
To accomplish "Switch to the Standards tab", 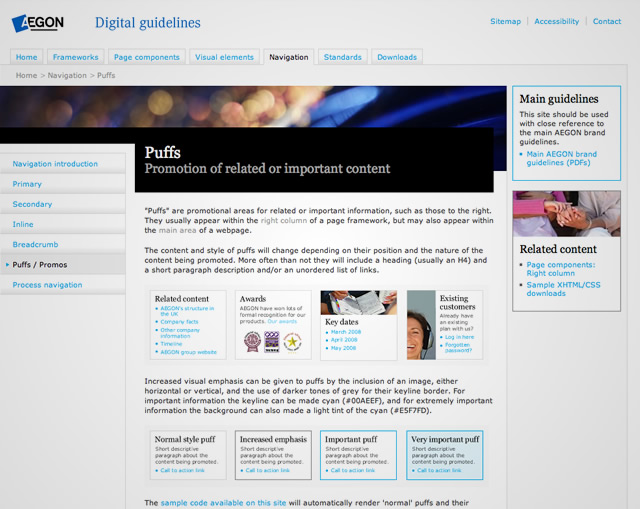I will click(342, 57).
